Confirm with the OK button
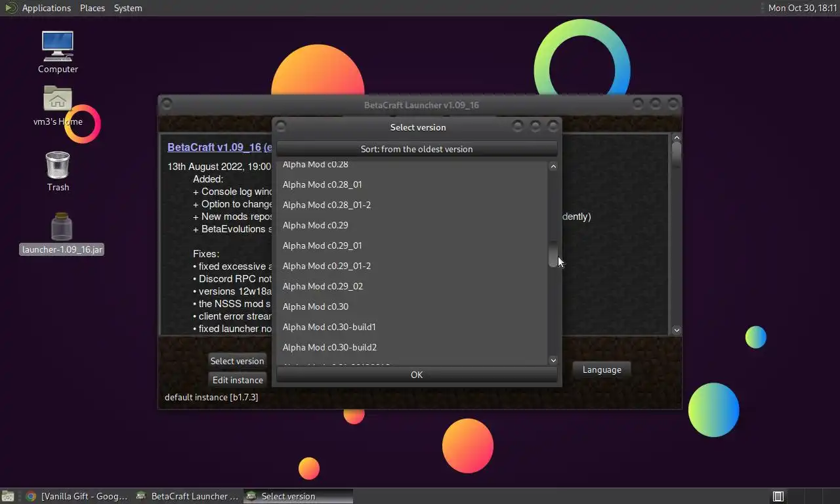 coord(417,375)
